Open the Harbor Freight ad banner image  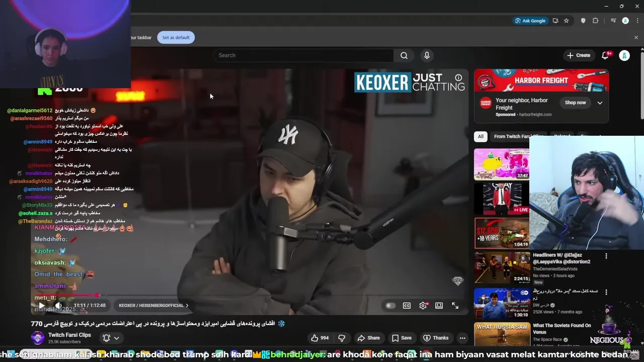(x=541, y=80)
